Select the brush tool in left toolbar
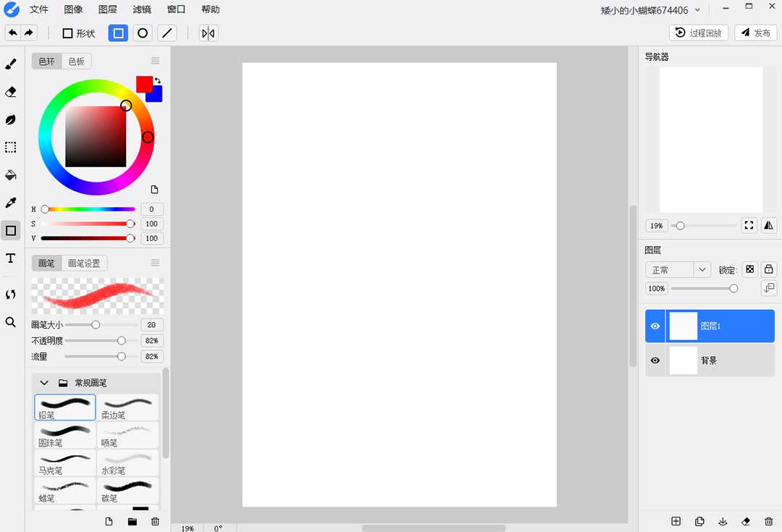782x532 pixels. pyautogui.click(x=10, y=64)
